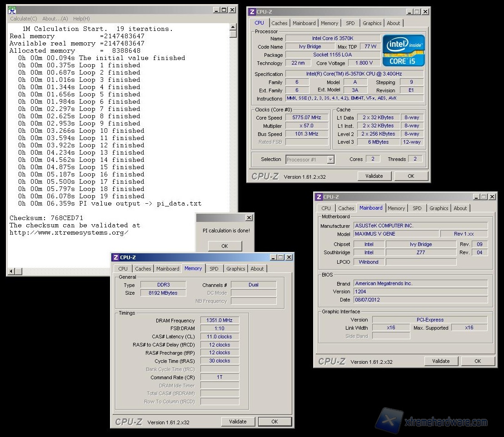
Task: Click the Super PI app icon in title bar
Action: (x=13, y=10)
